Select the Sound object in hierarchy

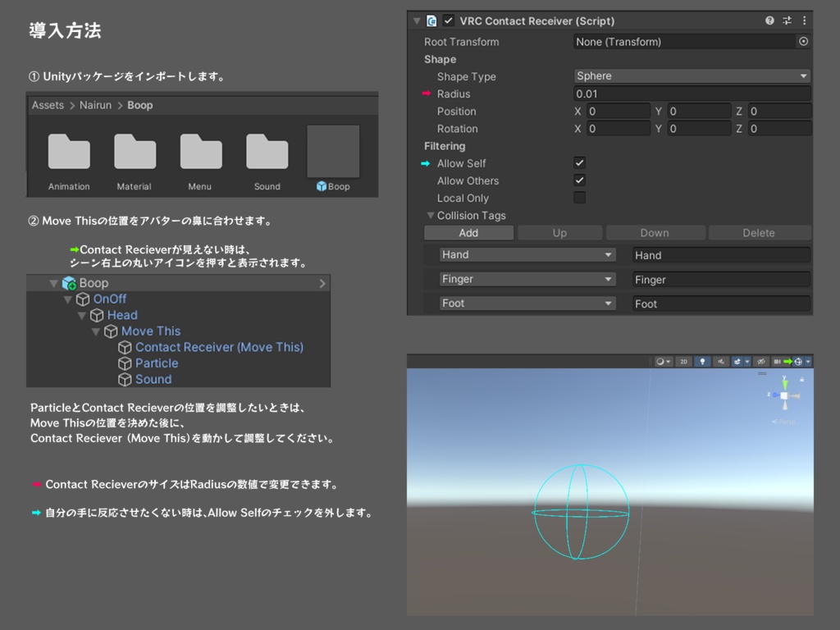pyautogui.click(x=153, y=379)
